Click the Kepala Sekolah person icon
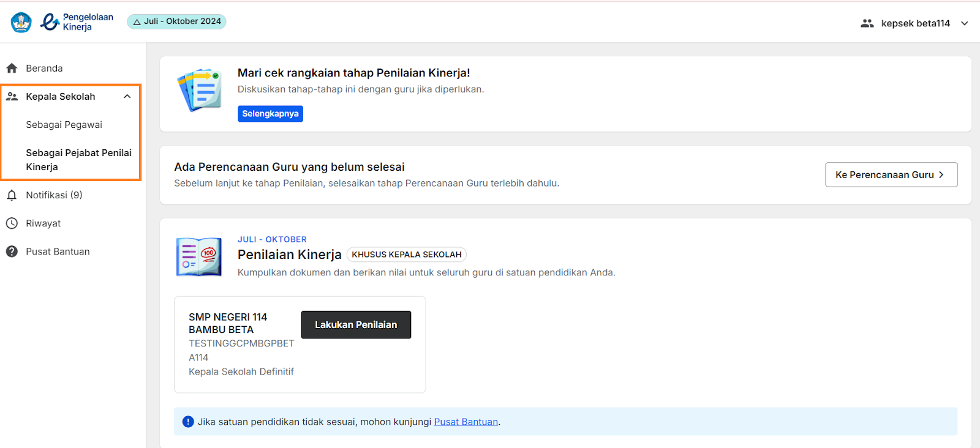980x448 pixels. tap(12, 97)
